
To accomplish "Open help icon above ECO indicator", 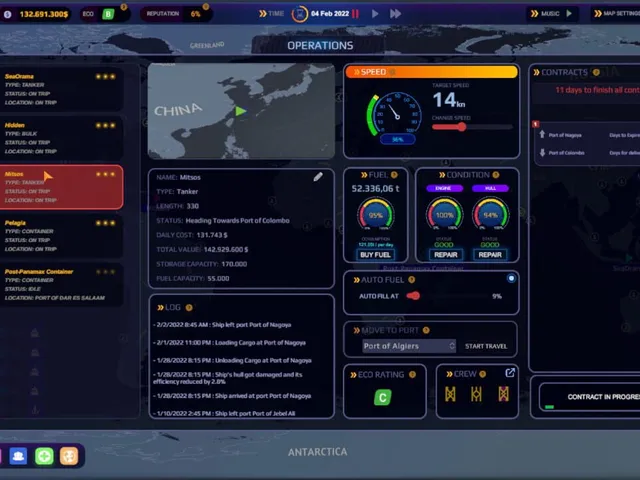I will point(124,7).
